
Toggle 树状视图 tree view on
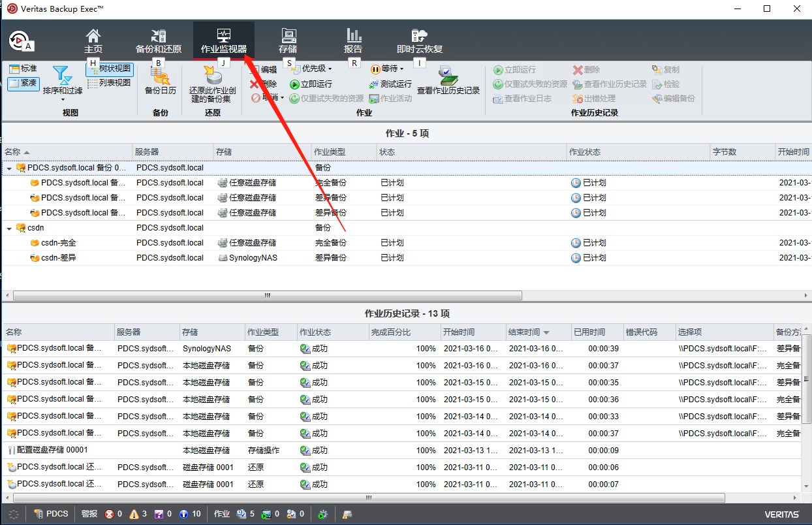tap(109, 69)
